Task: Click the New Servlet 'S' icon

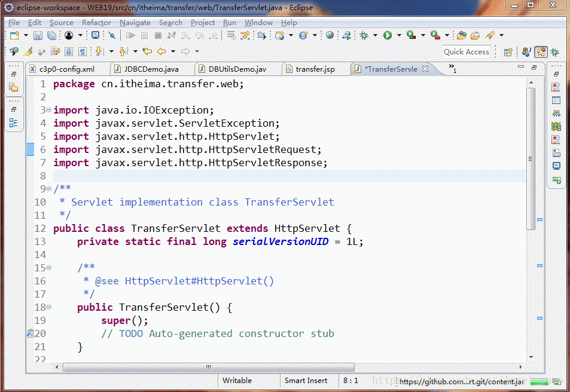Action: 303,35
